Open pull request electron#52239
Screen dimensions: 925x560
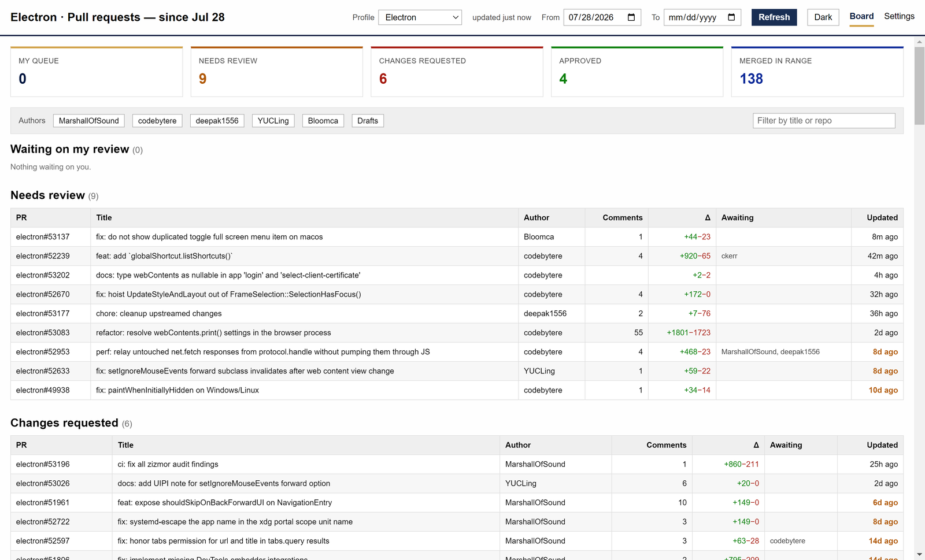click(x=43, y=256)
